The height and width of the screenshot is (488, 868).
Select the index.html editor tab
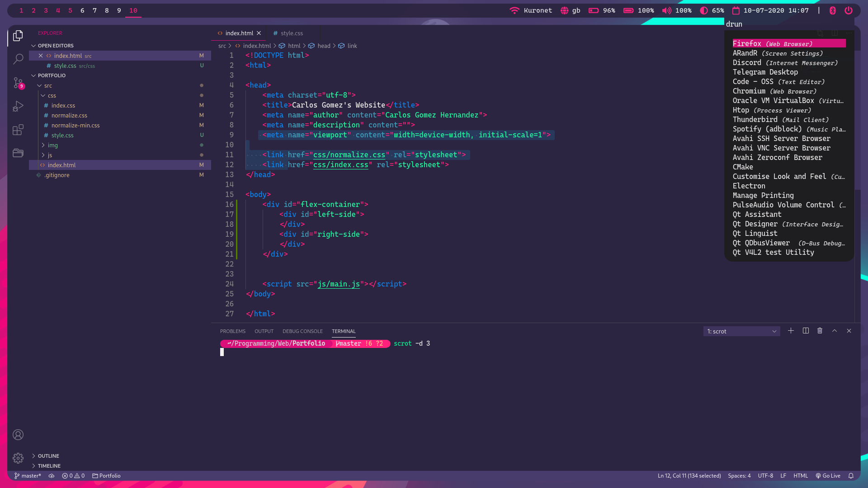[239, 33]
